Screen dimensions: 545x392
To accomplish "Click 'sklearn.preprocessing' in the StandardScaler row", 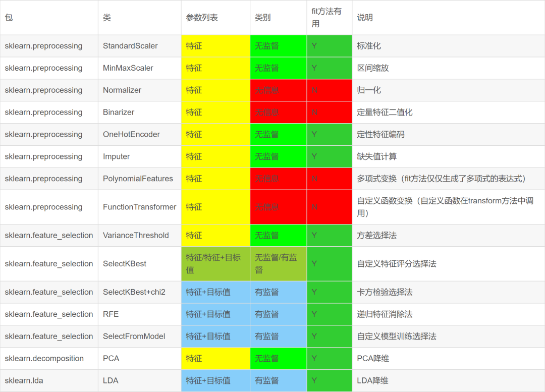I will [x=49, y=46].
